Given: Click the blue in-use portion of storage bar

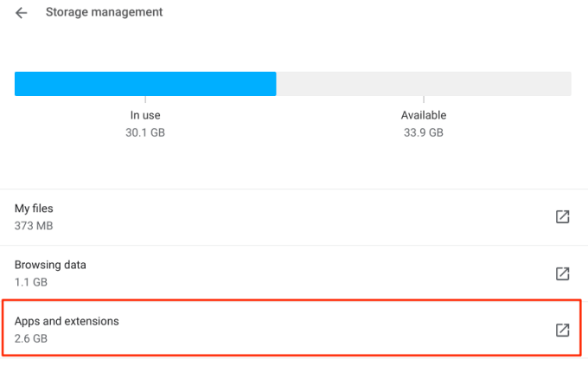Looking at the screenshot, I should pyautogui.click(x=145, y=84).
